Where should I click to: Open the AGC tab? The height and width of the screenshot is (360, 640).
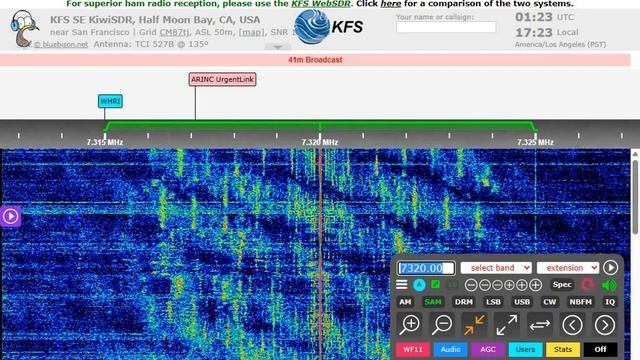(x=488, y=349)
